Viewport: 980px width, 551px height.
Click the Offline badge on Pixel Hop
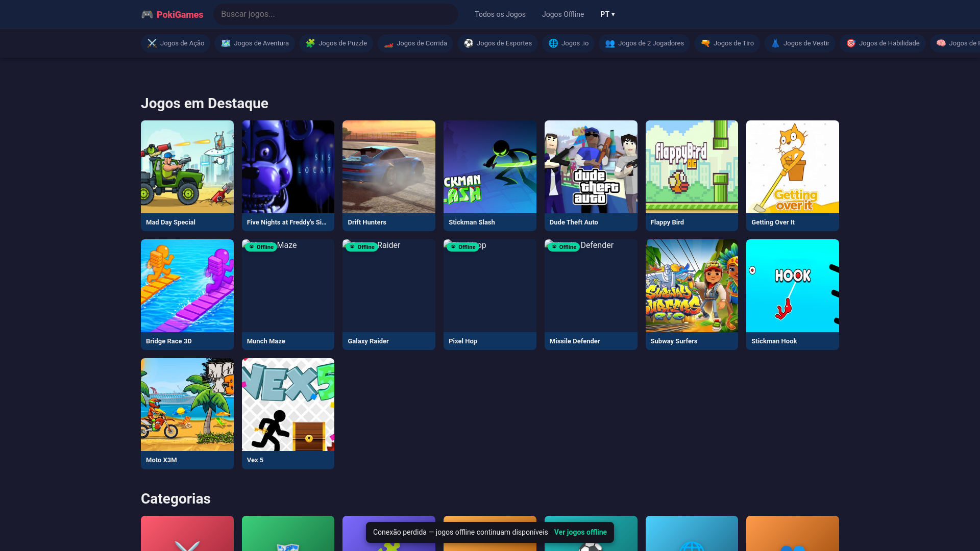tap(463, 247)
